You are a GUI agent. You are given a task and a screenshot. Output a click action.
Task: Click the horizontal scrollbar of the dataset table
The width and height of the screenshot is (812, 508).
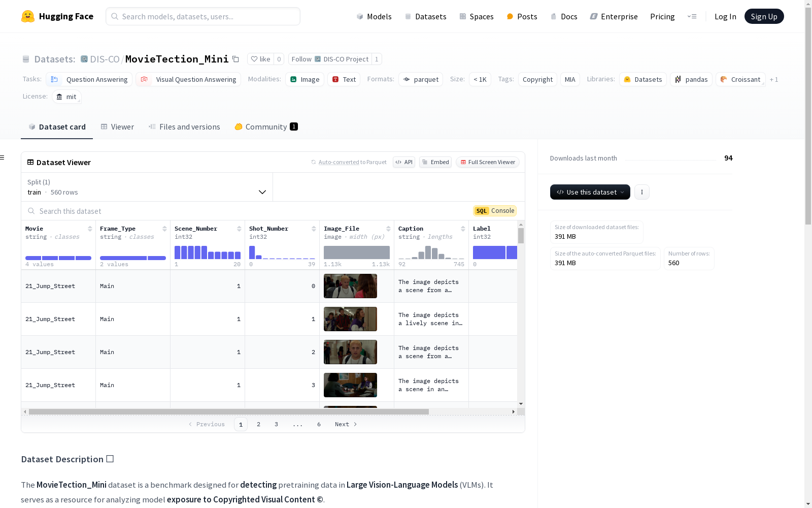(229, 411)
